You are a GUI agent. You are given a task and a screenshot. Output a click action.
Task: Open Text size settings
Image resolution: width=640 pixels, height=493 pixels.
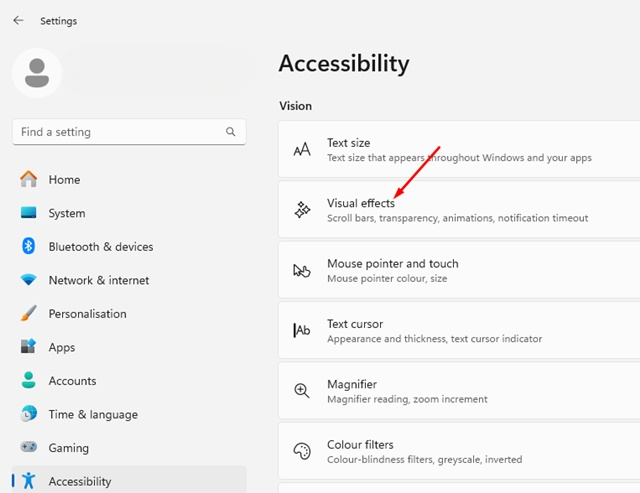click(459, 149)
